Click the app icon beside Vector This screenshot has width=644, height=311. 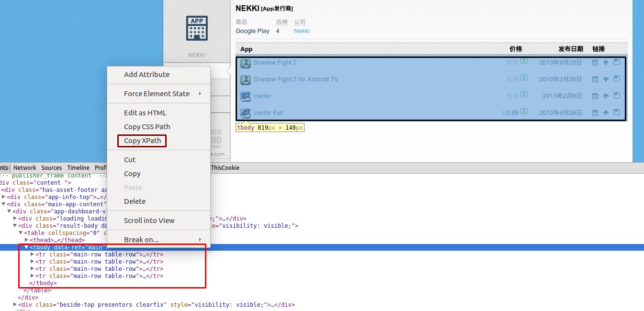[x=246, y=96]
